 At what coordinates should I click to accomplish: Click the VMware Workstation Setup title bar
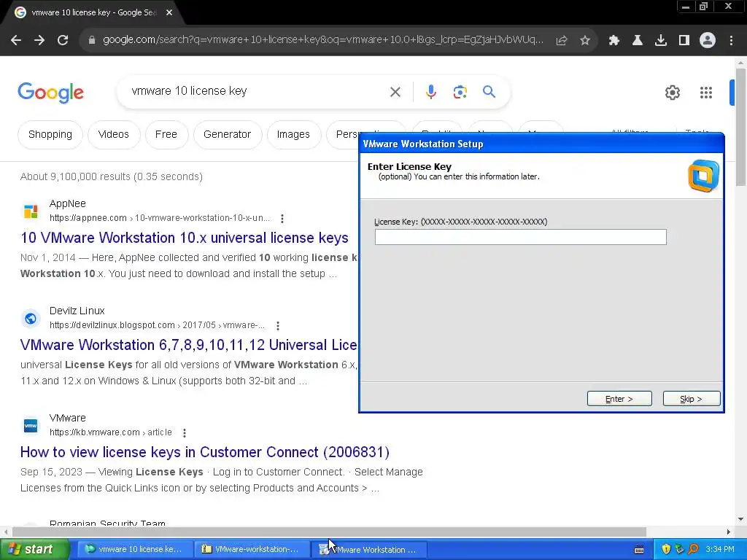point(541,144)
